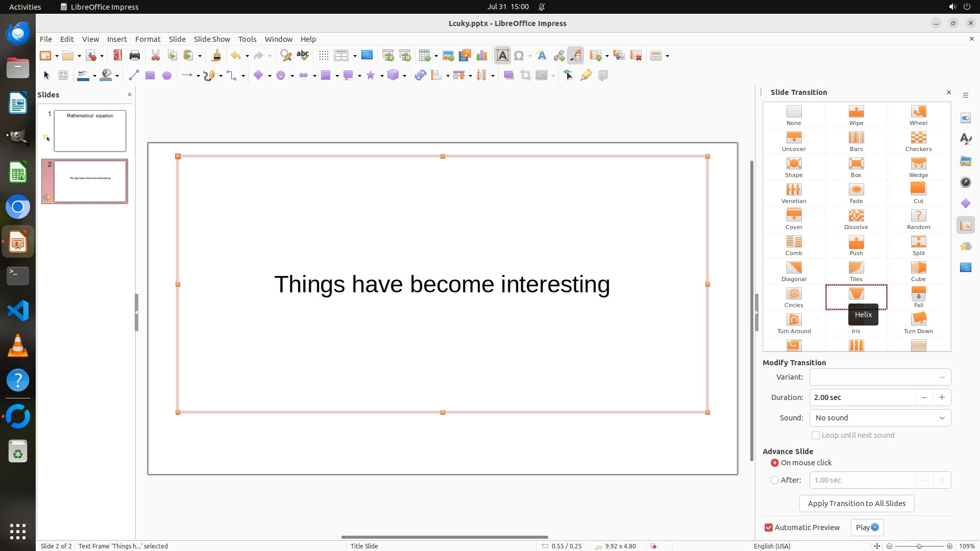Viewport: 980px width, 551px height.
Task: Click the Insert Chart toolbar icon
Action: coord(481,56)
